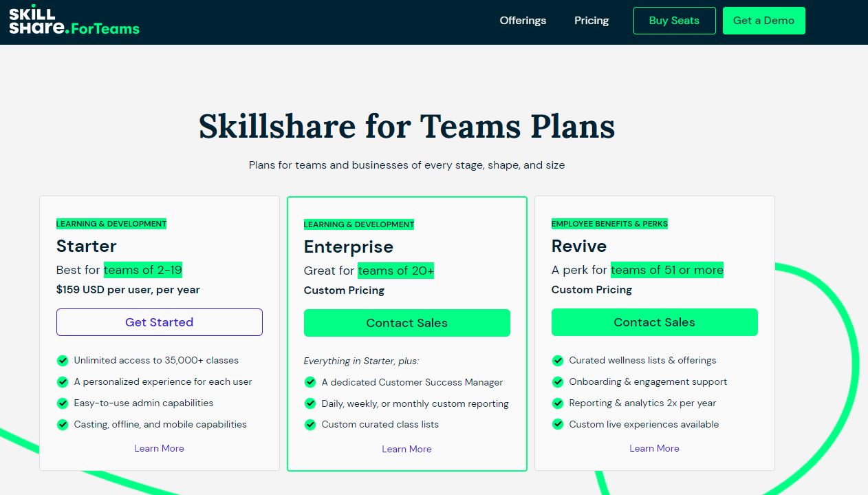
Task: Click checkmark beside Unlimited access to 35,000+ classes
Action: point(63,360)
